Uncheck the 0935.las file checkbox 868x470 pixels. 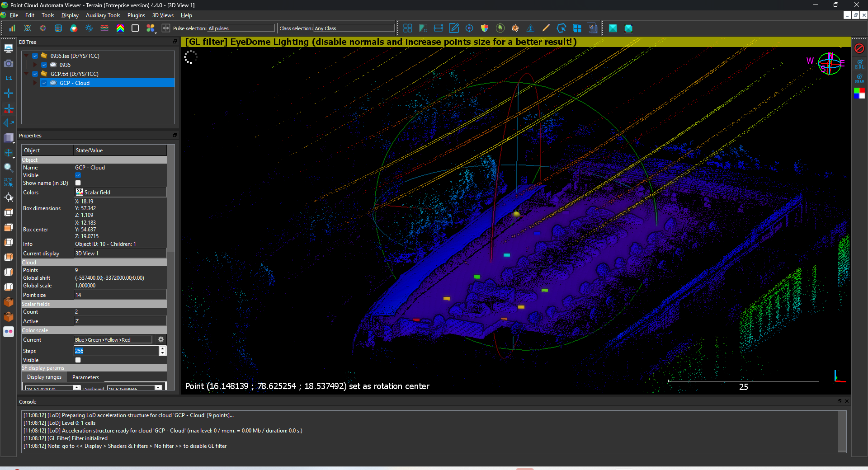(35, 56)
